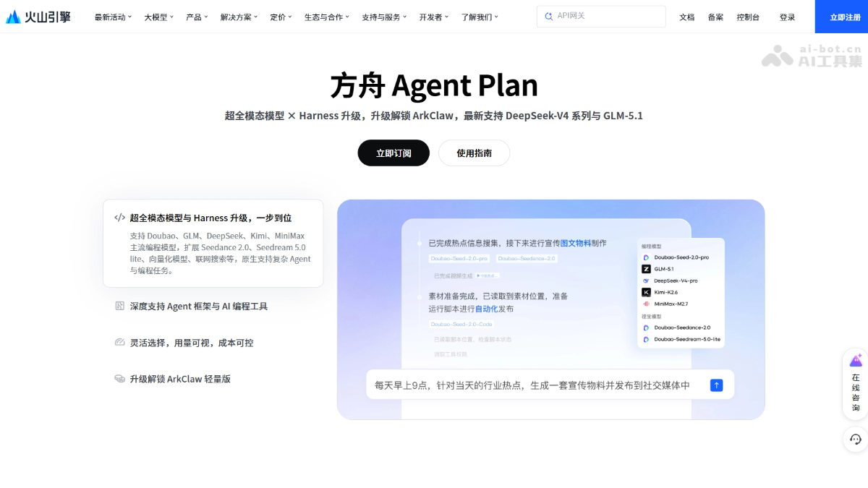Image resolution: width=868 pixels, height=488 pixels.
Task: Click the Doubao-Seed-2.0-pro model icon in list
Action: [x=647, y=257]
